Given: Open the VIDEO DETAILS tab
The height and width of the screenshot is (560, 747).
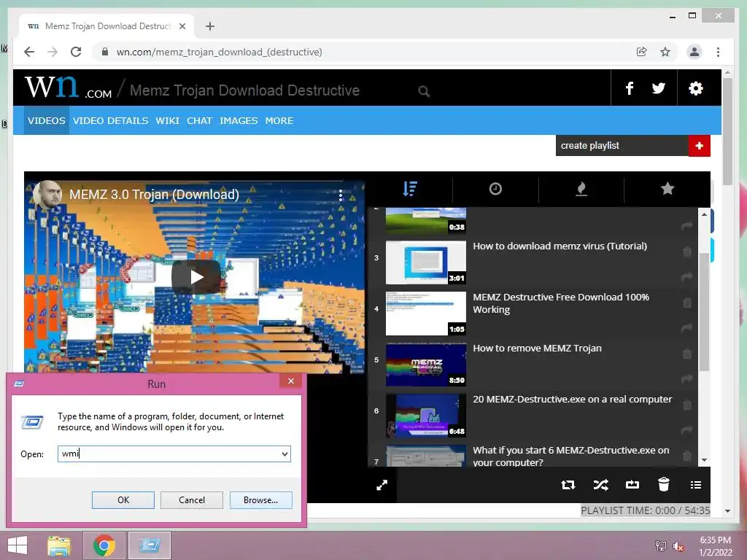Looking at the screenshot, I should (111, 120).
